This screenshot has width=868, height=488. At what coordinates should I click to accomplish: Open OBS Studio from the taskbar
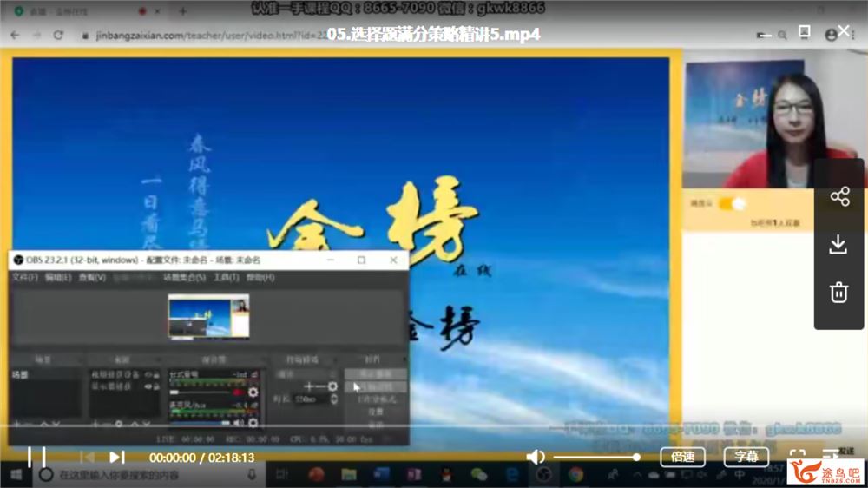tap(544, 475)
